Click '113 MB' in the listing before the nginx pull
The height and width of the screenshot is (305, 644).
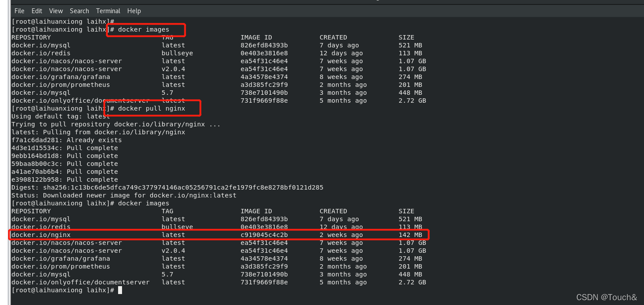pyautogui.click(x=410, y=53)
